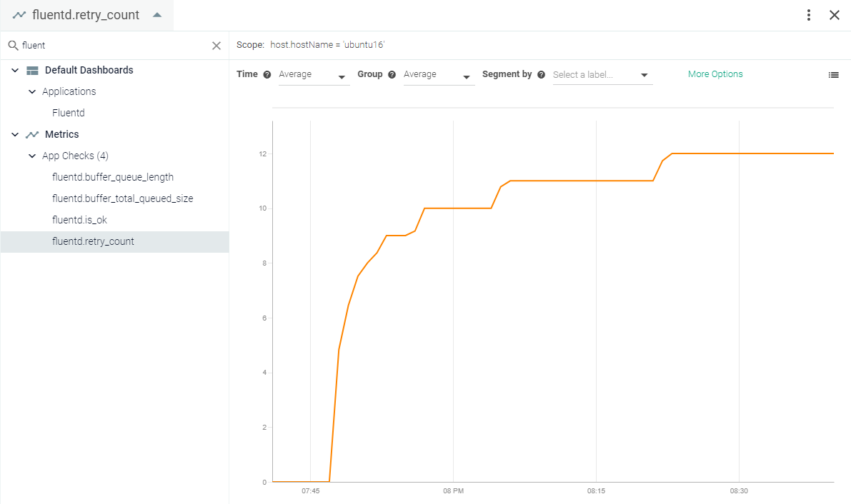The height and width of the screenshot is (504, 851).
Task: Click the 08:30 label on time axis
Action: 739,491
